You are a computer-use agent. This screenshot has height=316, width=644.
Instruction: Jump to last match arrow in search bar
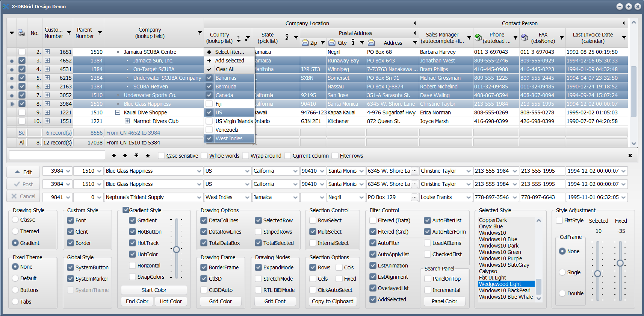[148, 156]
